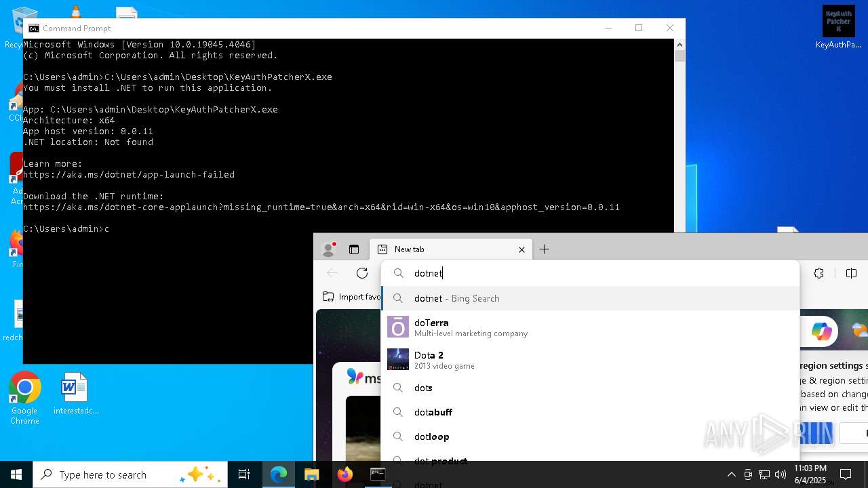
Task: Refresh the Edge page
Action: click(x=362, y=273)
